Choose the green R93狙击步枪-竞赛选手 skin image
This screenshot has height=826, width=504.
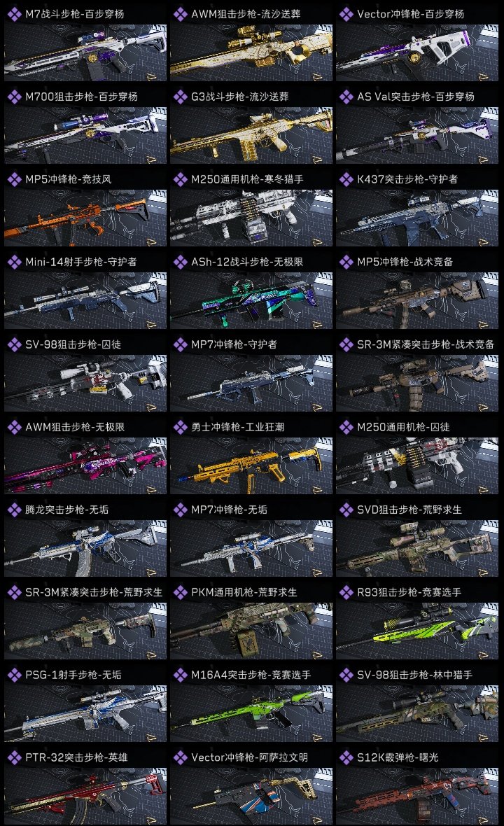[x=417, y=631]
